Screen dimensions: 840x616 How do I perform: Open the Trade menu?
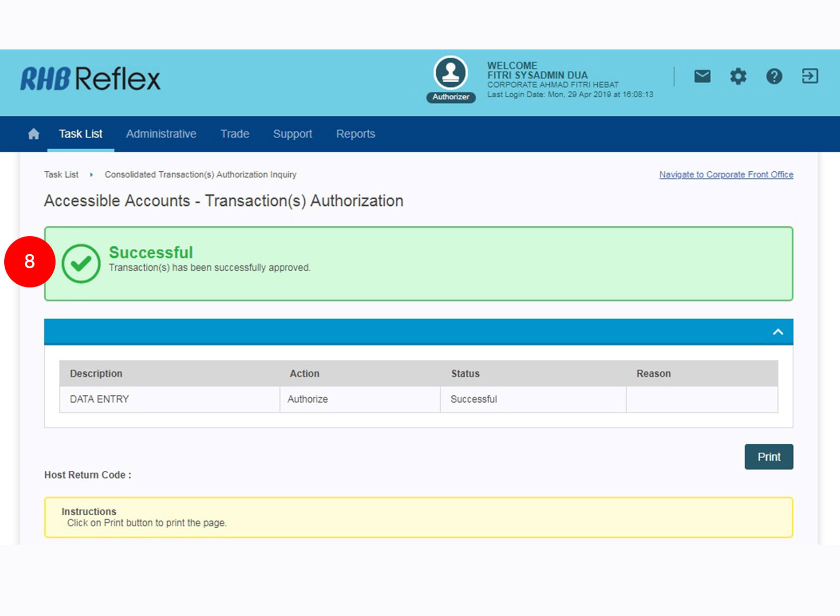pyautogui.click(x=235, y=134)
